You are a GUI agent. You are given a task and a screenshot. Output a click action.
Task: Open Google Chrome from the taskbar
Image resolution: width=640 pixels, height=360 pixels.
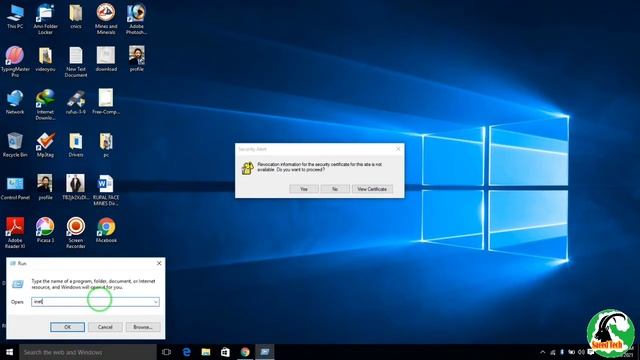tap(245, 352)
